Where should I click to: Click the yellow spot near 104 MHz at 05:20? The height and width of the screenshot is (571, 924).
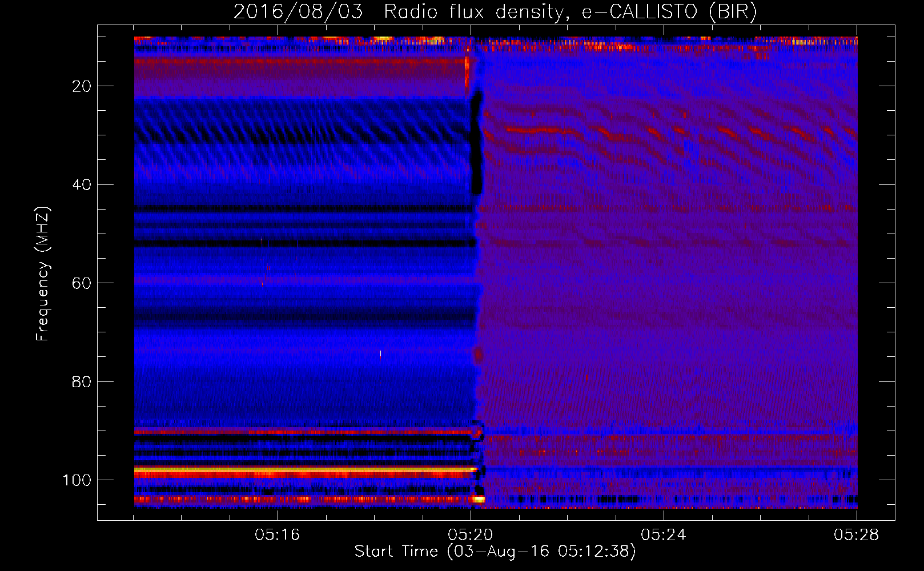[x=479, y=499]
